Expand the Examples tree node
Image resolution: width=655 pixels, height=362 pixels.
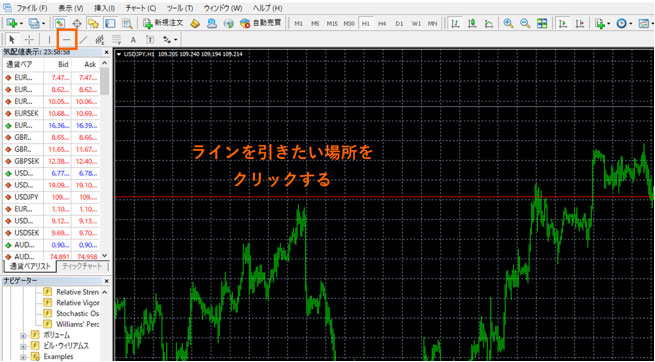tap(24, 357)
